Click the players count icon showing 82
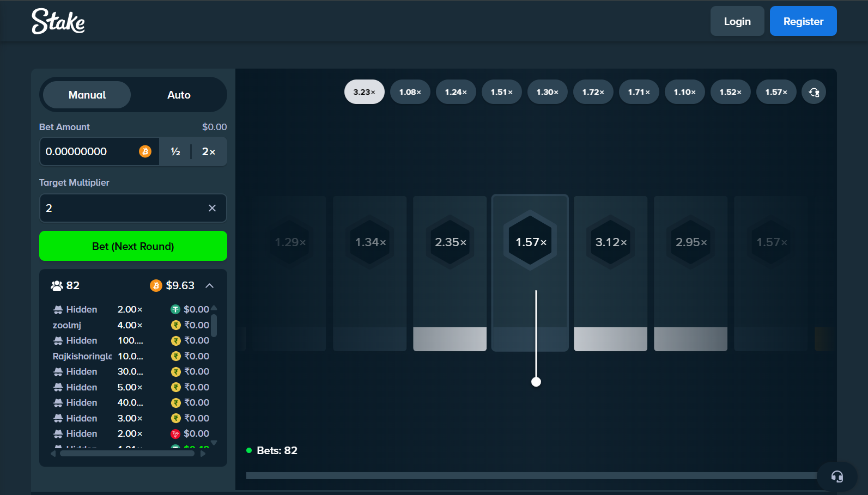 (x=57, y=286)
